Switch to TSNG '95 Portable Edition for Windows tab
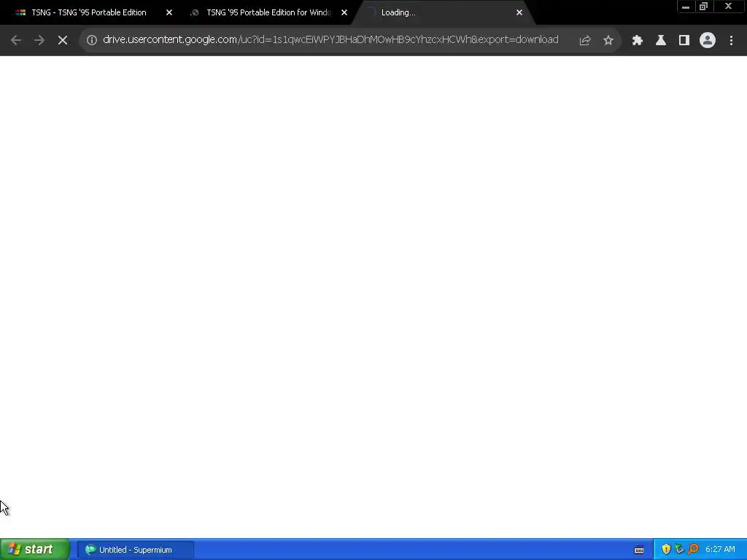747x560 pixels. click(x=268, y=13)
